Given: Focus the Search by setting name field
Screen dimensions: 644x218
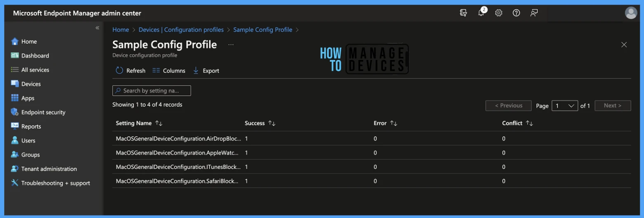Looking at the screenshot, I should click(x=152, y=91).
